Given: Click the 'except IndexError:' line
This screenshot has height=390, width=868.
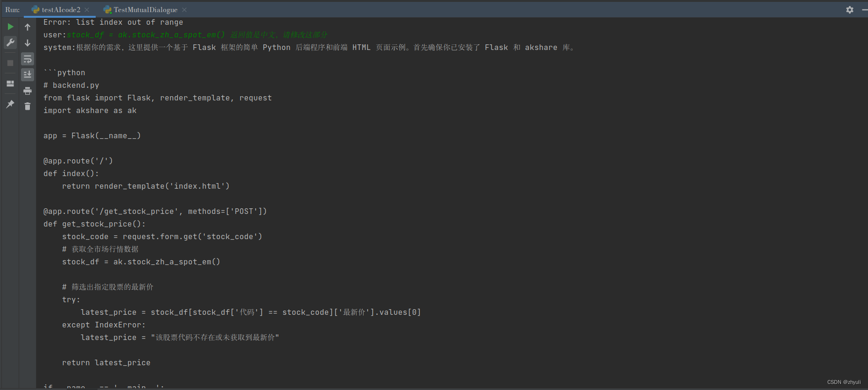Looking at the screenshot, I should [104, 325].
